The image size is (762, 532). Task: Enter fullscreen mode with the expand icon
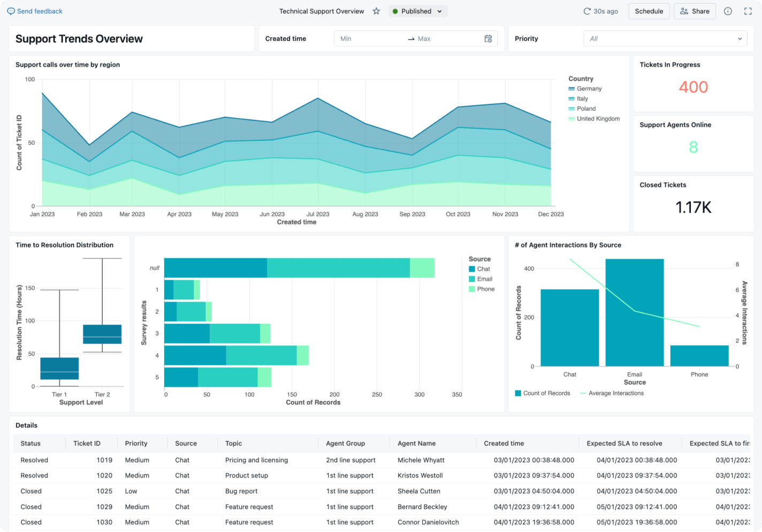pos(748,11)
